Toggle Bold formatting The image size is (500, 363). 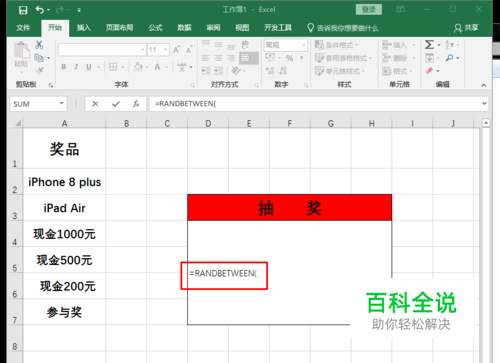64,67
